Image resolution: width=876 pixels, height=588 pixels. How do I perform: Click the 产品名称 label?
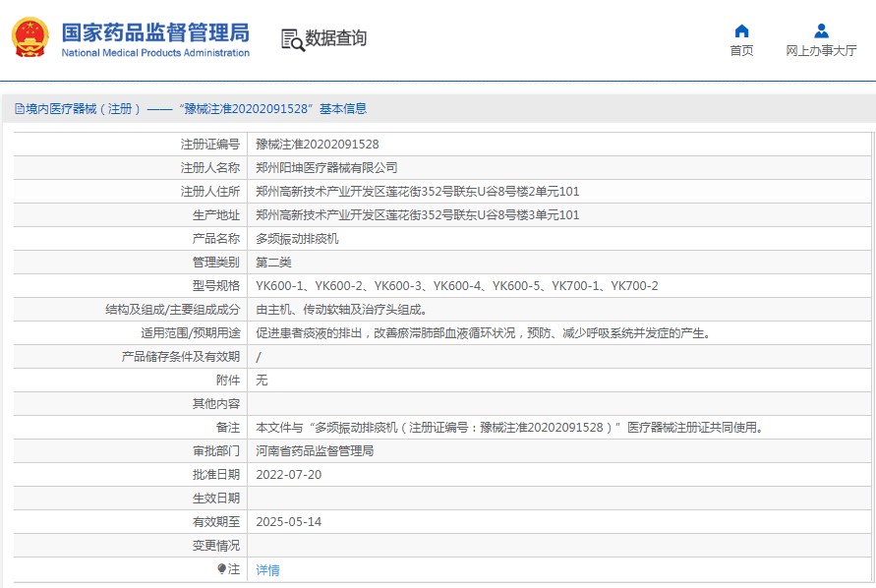pos(216,239)
